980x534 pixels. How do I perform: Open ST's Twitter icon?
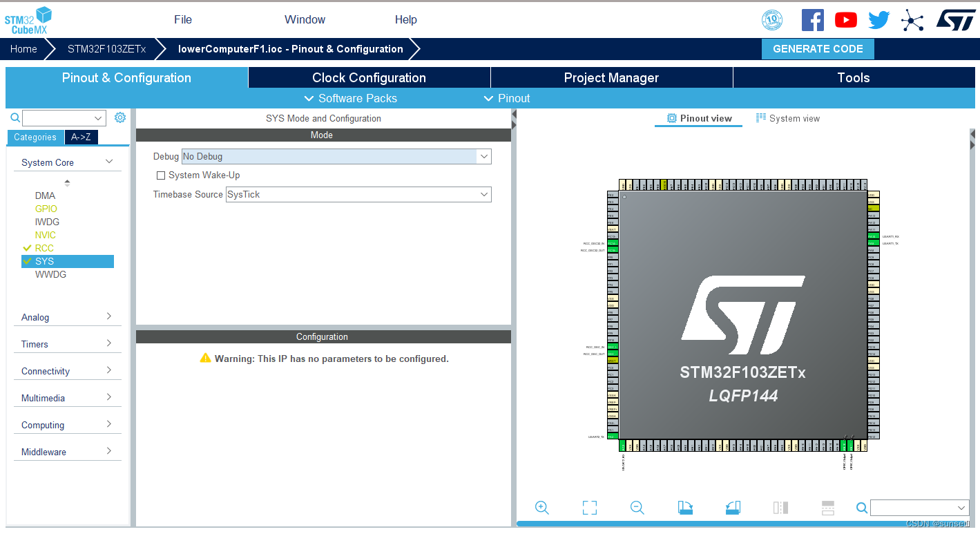point(878,20)
